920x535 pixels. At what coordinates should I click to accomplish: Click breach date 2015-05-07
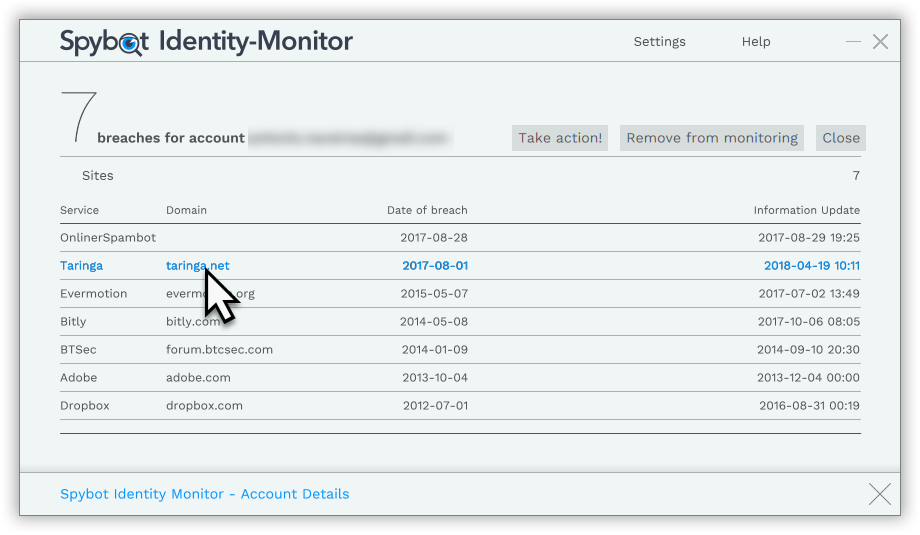pyautogui.click(x=434, y=294)
